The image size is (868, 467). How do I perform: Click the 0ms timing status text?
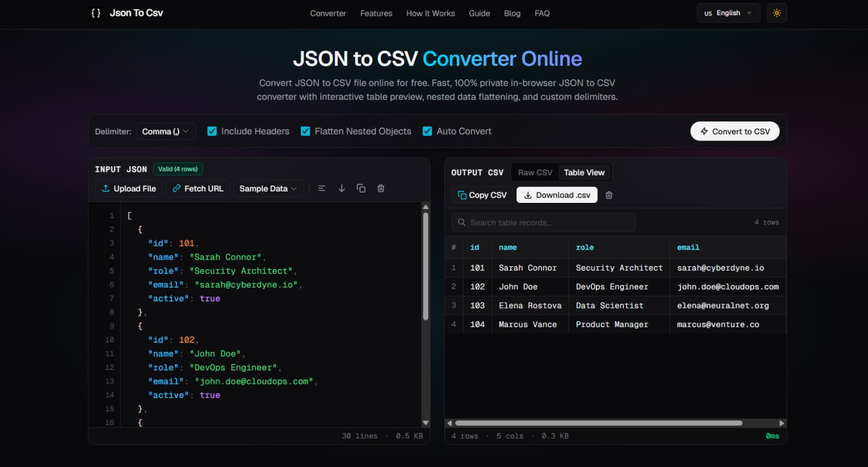(x=773, y=436)
